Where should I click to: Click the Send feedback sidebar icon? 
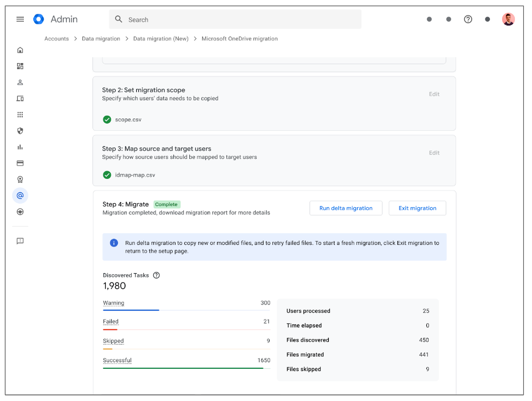click(20, 241)
